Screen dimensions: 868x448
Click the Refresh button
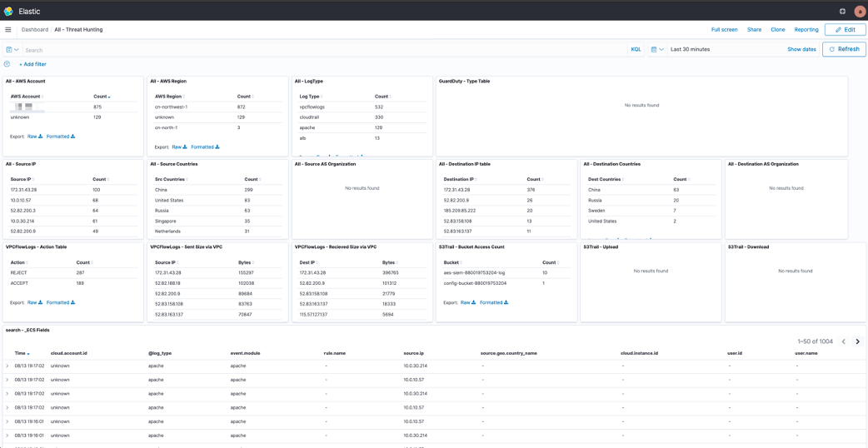coord(844,49)
